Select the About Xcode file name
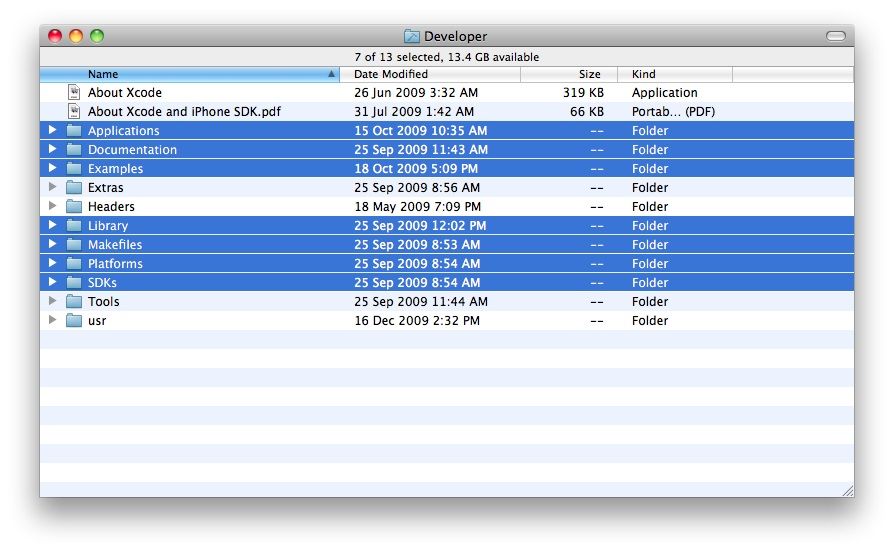Viewport: 894px width, 552px height. (125, 92)
